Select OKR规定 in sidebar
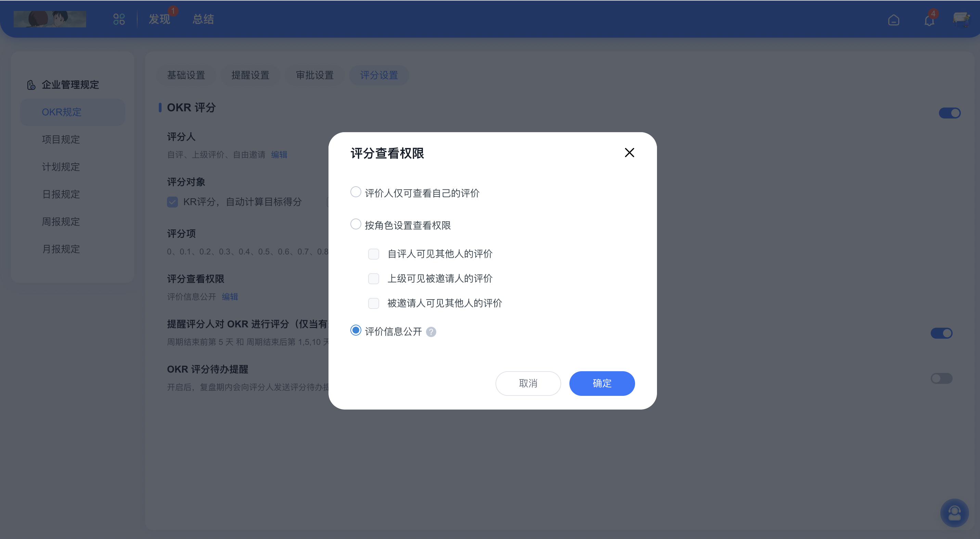This screenshot has height=539, width=980. 72,112
